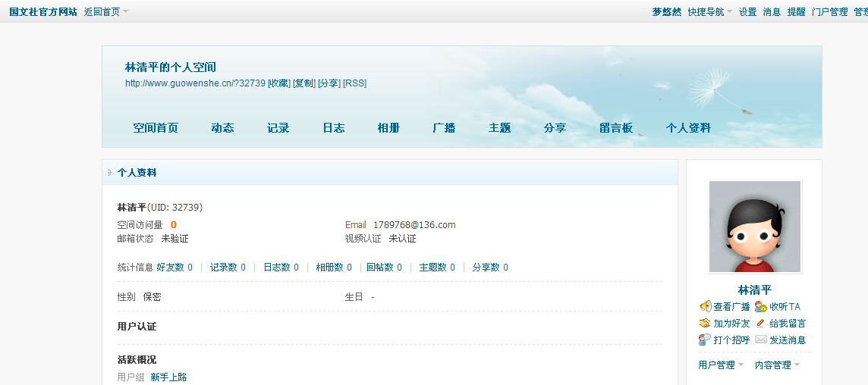Click the 国文社官方网站 site link

click(x=43, y=11)
